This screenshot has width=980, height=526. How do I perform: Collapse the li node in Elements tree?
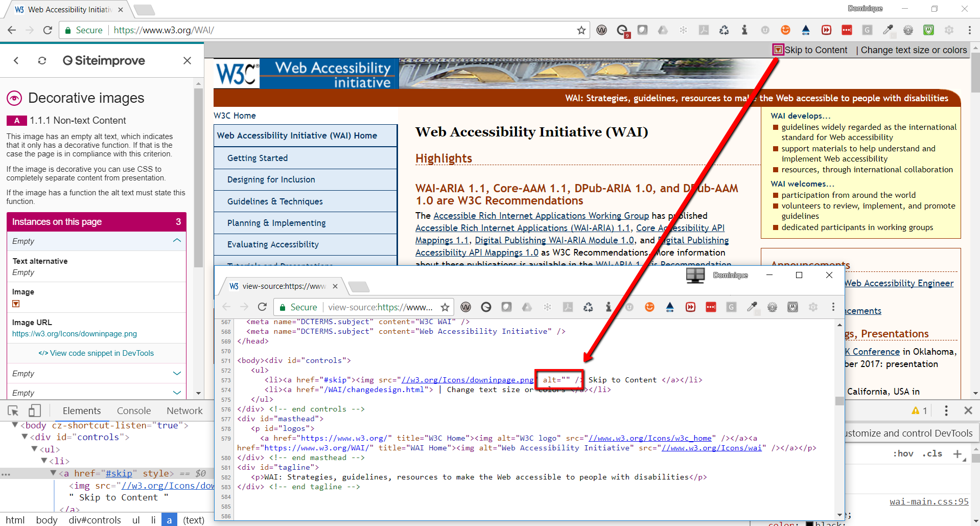pyautogui.click(x=43, y=461)
